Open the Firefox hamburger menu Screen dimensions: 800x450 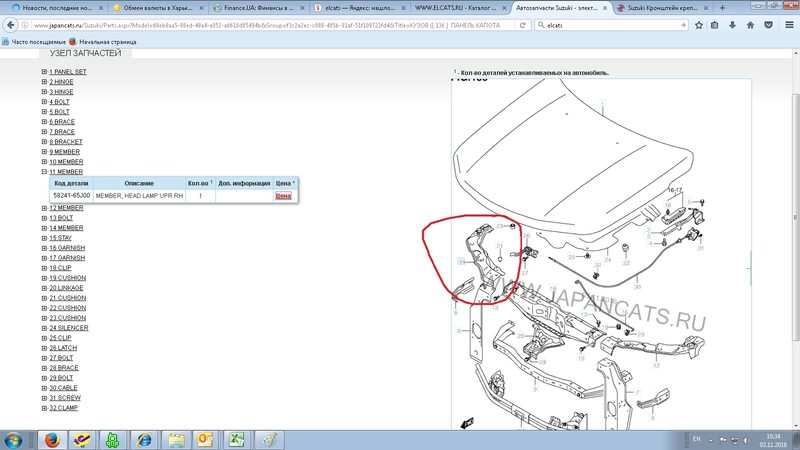pyautogui.click(x=789, y=25)
